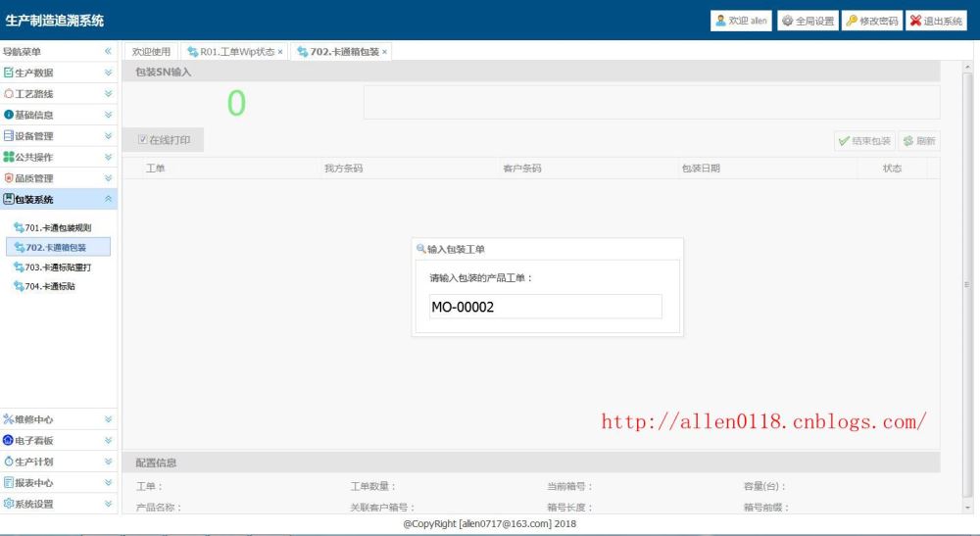Toggle the 在线打印 checkbox
This screenshot has width=980, height=536.
142,140
